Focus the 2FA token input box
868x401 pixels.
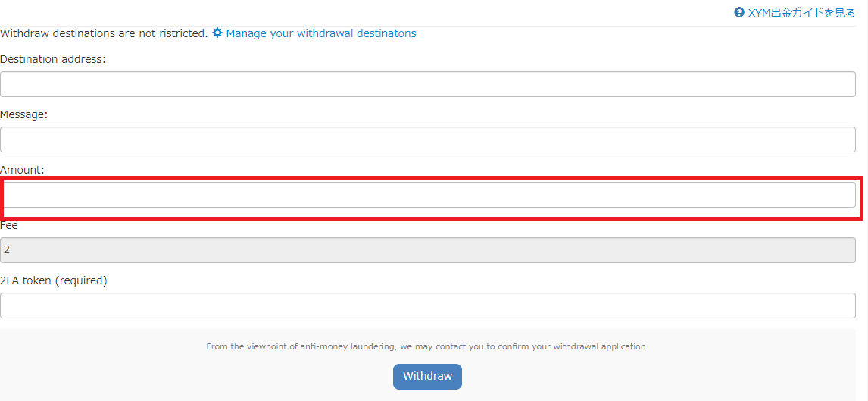point(428,305)
